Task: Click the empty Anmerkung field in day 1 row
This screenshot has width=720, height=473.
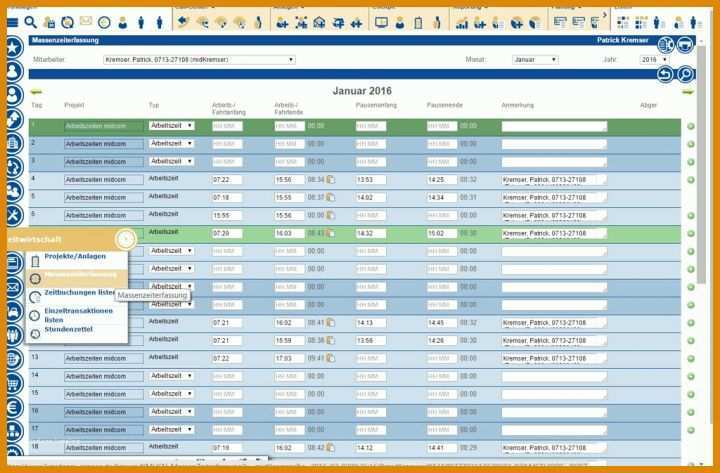Action: point(554,126)
